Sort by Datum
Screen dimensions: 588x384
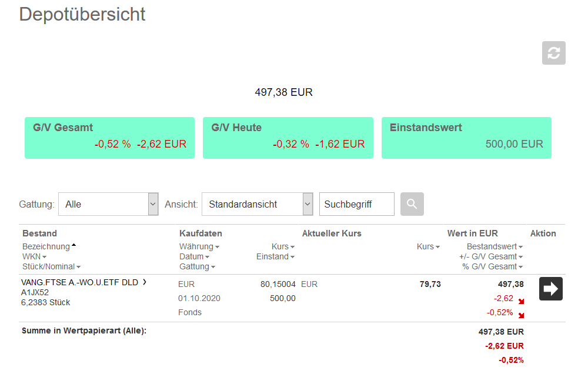coord(194,256)
